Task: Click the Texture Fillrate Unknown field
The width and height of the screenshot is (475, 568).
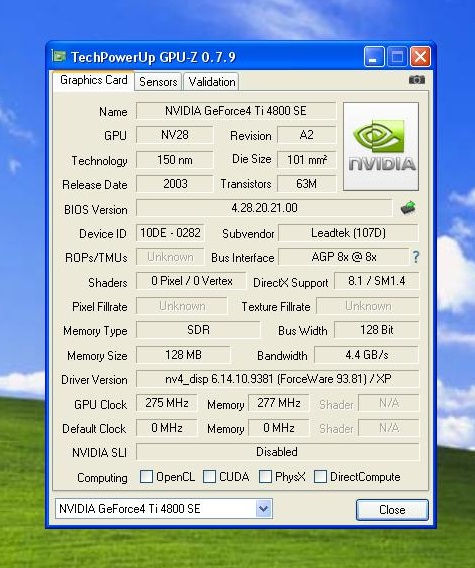Action: click(x=368, y=306)
